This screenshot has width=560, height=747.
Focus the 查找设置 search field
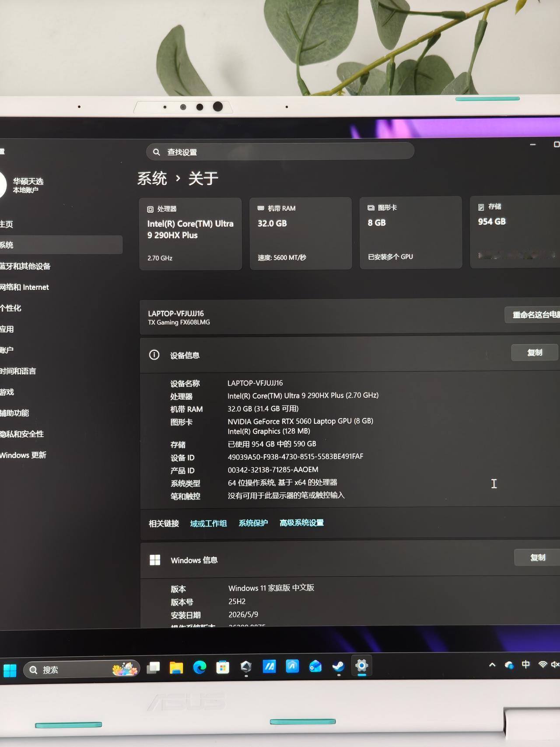pos(280,152)
